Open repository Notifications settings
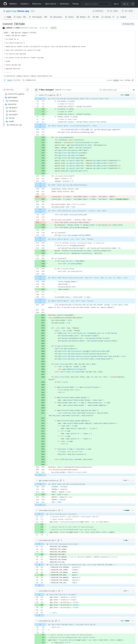The height and width of the screenshot is (644, 138). coord(98,11)
